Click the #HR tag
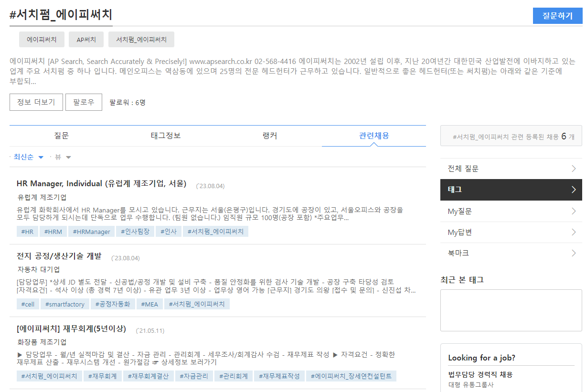This screenshot has height=392, width=586. click(x=27, y=232)
